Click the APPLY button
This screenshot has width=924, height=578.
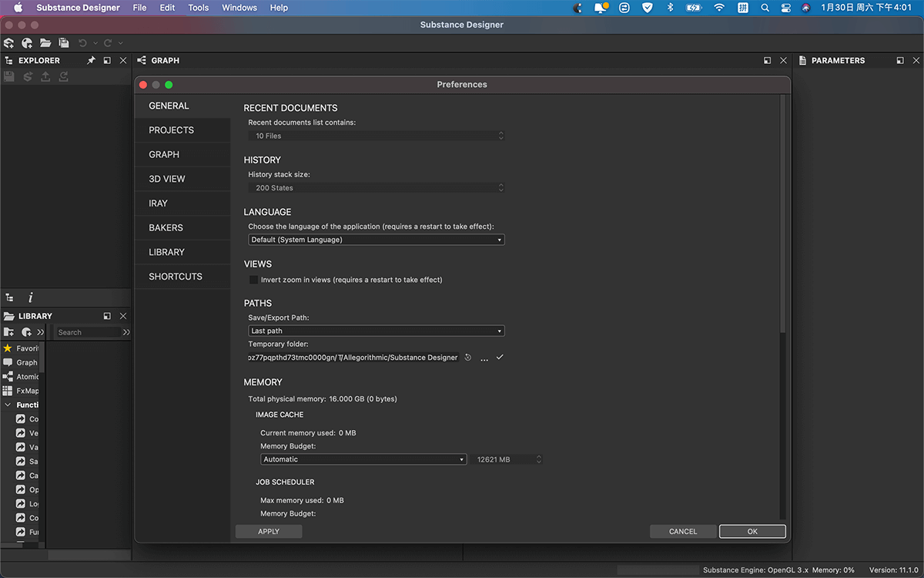(x=269, y=532)
